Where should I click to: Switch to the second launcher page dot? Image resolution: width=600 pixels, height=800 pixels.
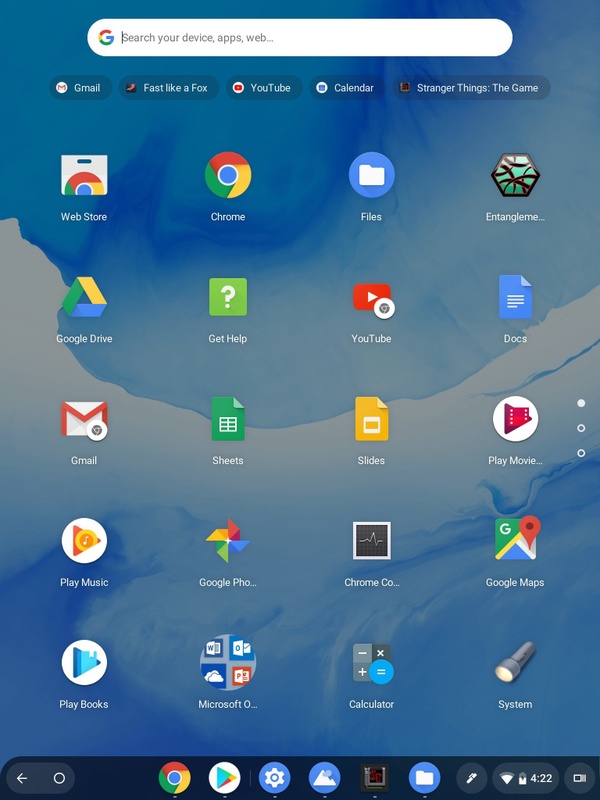(581, 428)
